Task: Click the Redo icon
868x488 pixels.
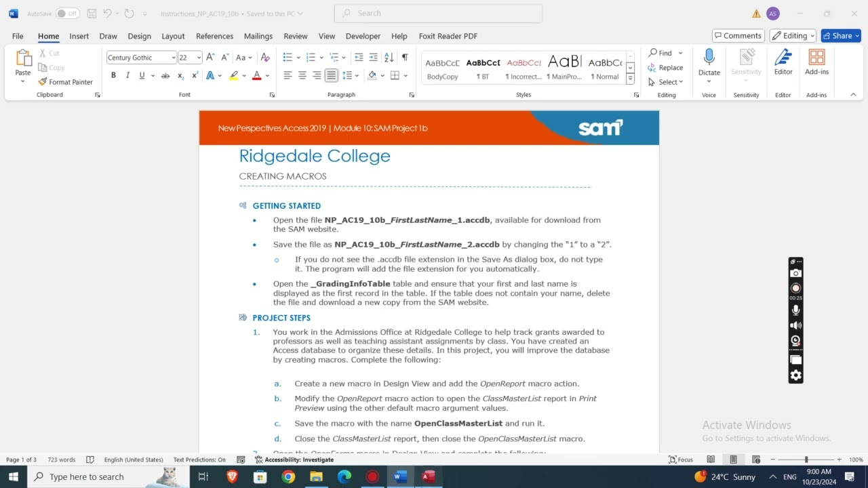Action: [129, 14]
